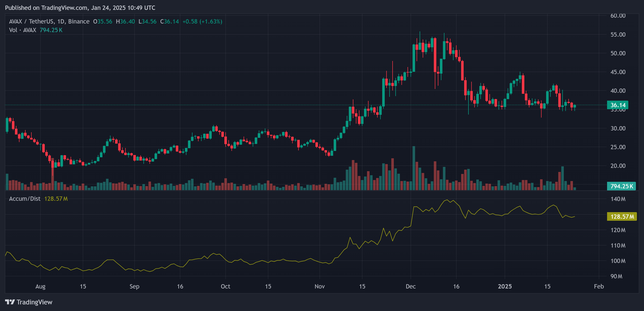644x311 pixels.
Task: Click the yellow 128.57 M axis tag
Action: pos(622,216)
